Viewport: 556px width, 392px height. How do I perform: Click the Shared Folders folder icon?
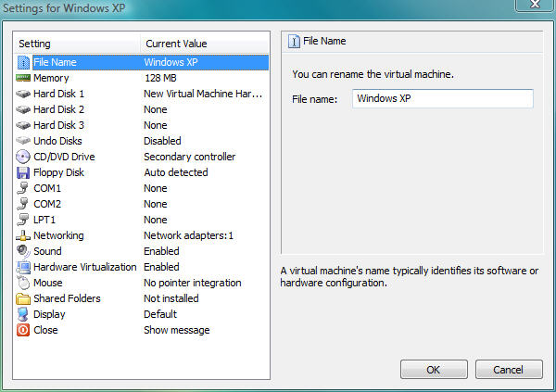23,298
